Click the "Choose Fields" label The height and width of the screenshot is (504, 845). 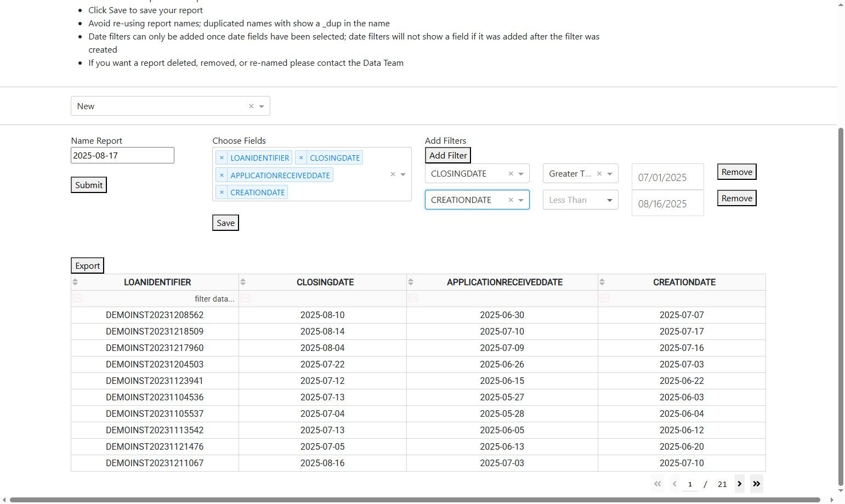(239, 141)
